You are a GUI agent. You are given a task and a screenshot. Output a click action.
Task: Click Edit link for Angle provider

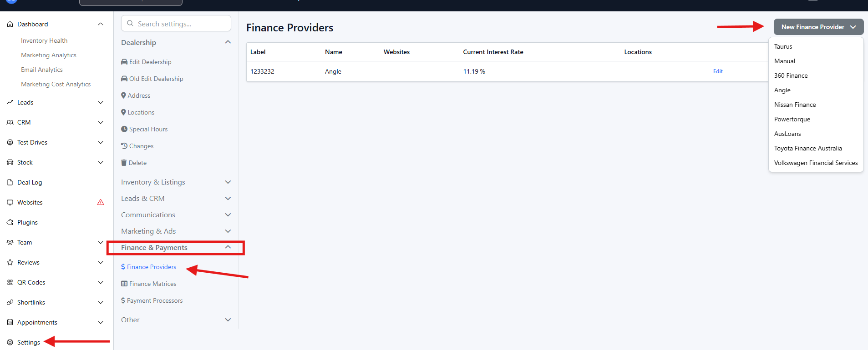coord(718,71)
